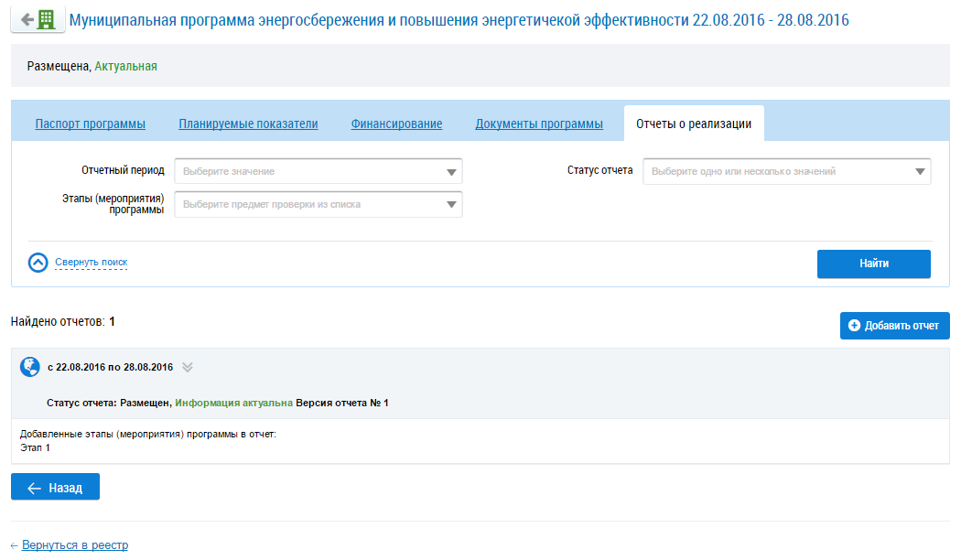Click the Свернуть поиск link
The height and width of the screenshot is (560, 961).
tap(91, 263)
